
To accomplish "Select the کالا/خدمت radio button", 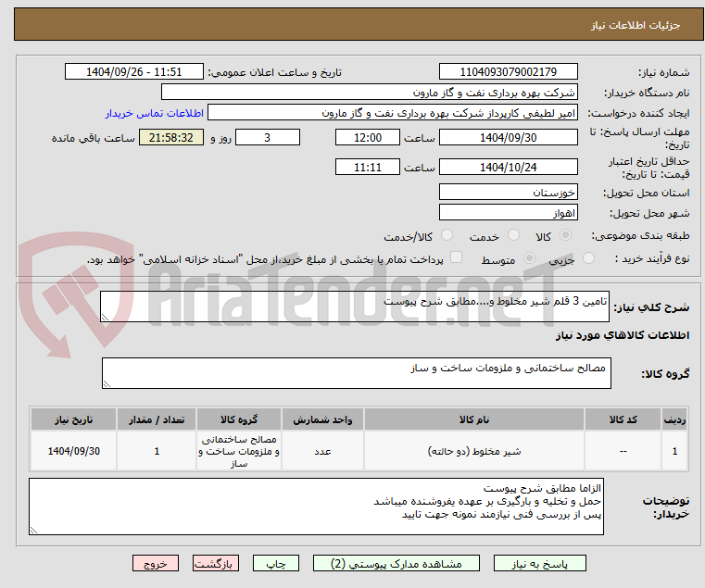I will 447,235.
